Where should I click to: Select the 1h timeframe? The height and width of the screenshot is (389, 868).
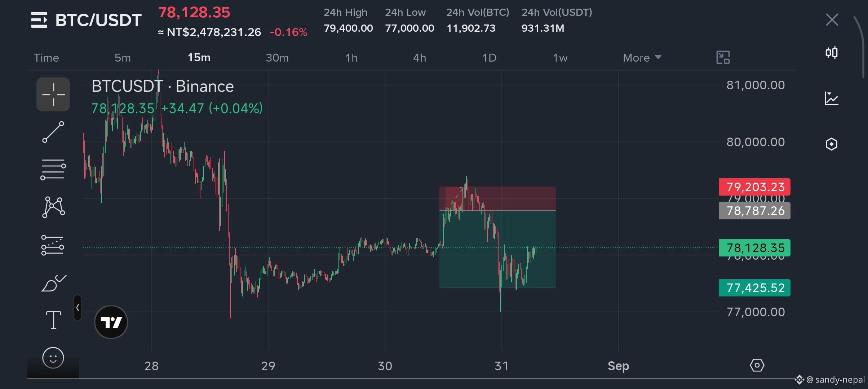coord(351,58)
